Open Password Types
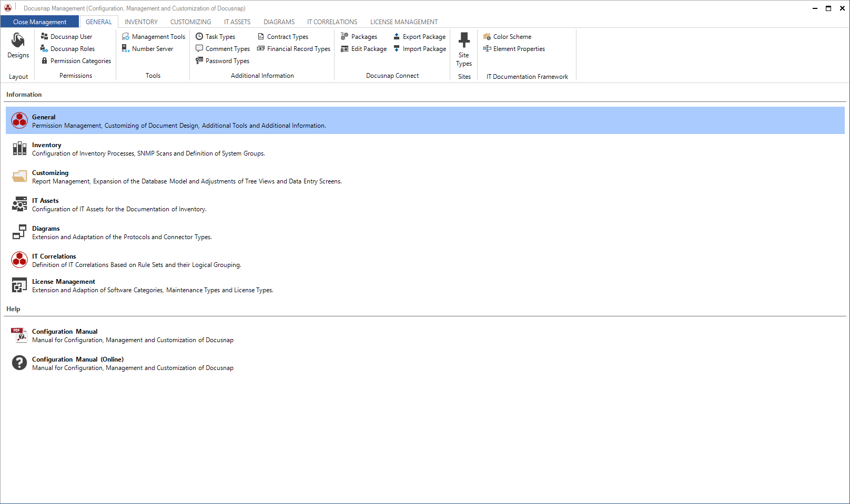Image resolution: width=850 pixels, height=504 pixels. point(222,61)
